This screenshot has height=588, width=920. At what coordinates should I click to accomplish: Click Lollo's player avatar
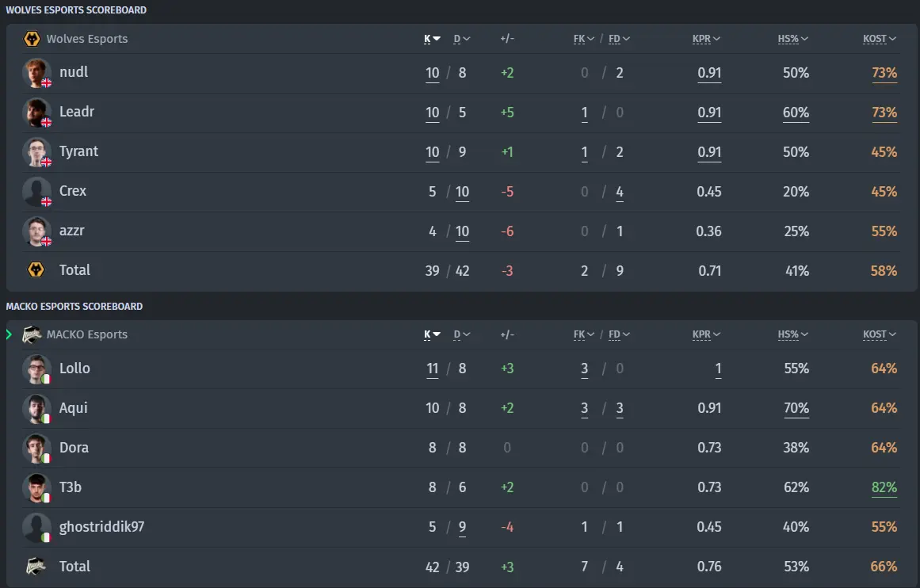[x=36, y=369]
